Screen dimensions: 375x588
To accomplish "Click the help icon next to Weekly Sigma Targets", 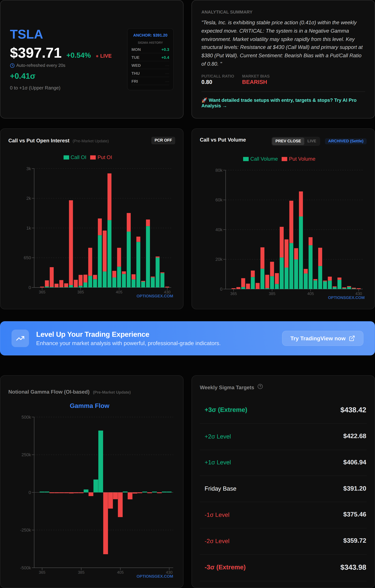I will 260,387.
